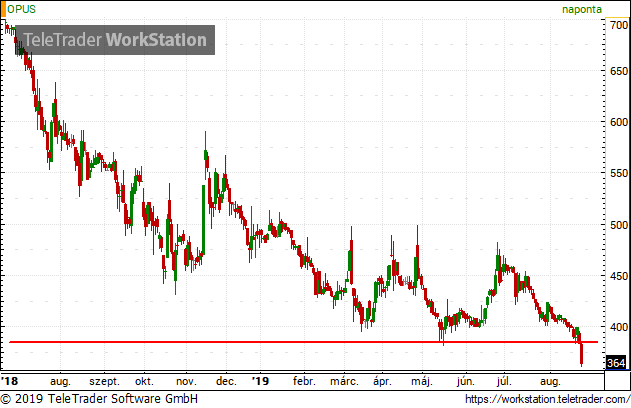Click the OPUS ticker label

21,9
